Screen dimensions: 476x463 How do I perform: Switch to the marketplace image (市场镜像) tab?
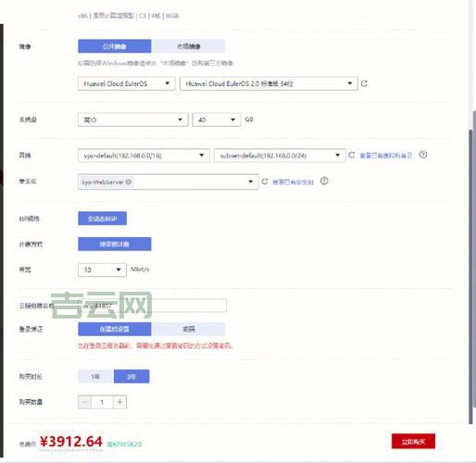tap(188, 46)
